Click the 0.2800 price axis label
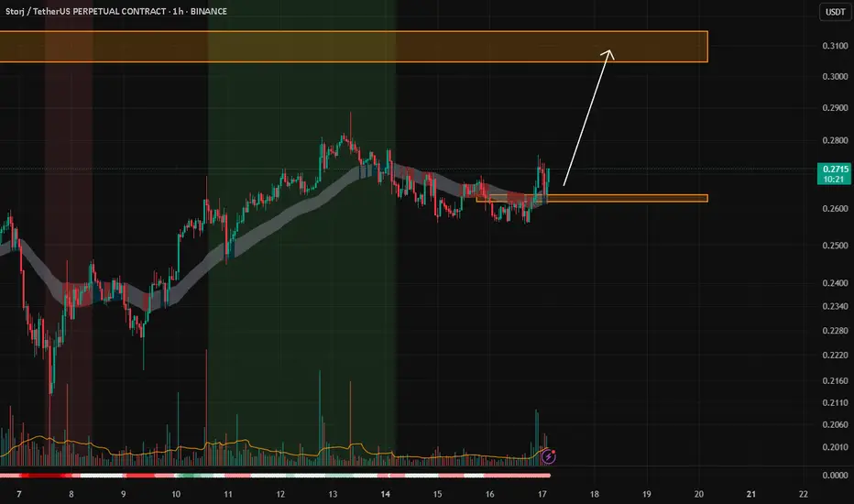This screenshot has height=504, width=854. coord(835,140)
